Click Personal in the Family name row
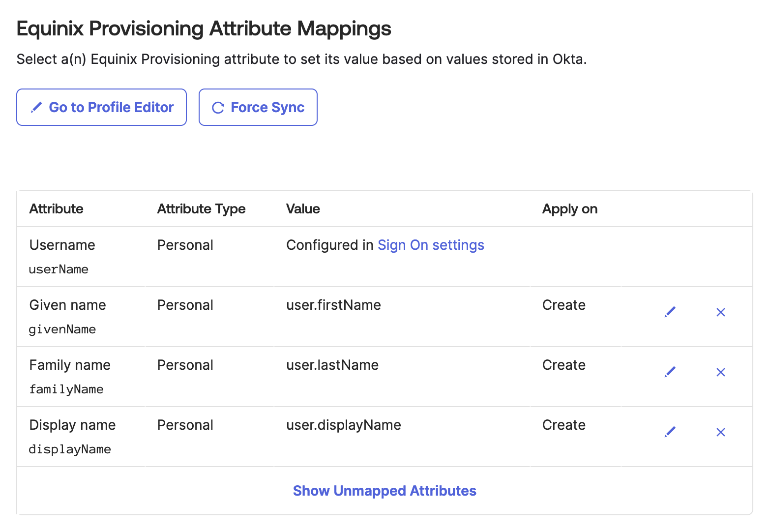The image size is (770, 532). [185, 365]
